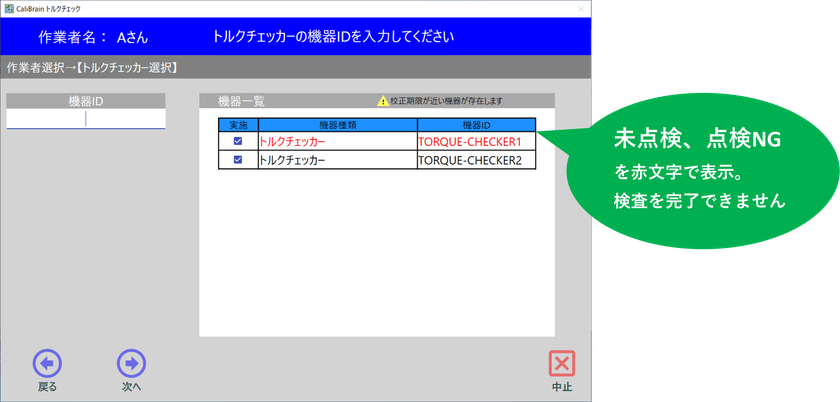Click the 機器一覧 panel title
This screenshot has width=840, height=402.
[x=241, y=101]
